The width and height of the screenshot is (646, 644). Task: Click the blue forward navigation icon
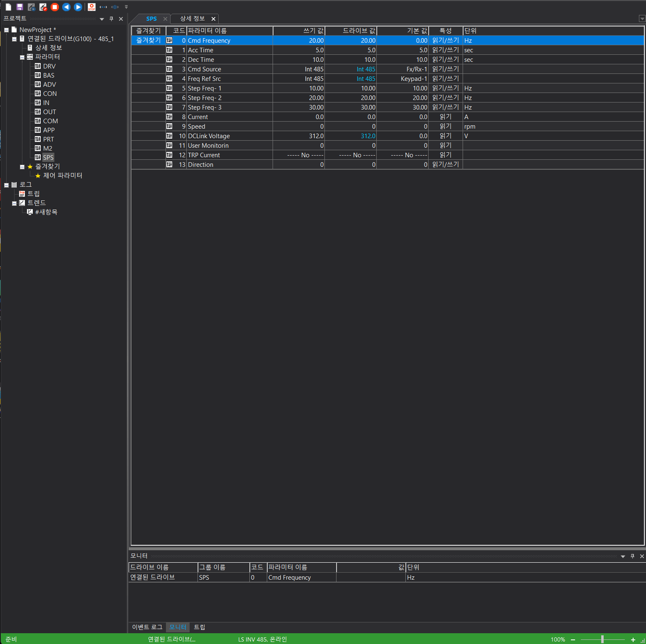tap(78, 7)
